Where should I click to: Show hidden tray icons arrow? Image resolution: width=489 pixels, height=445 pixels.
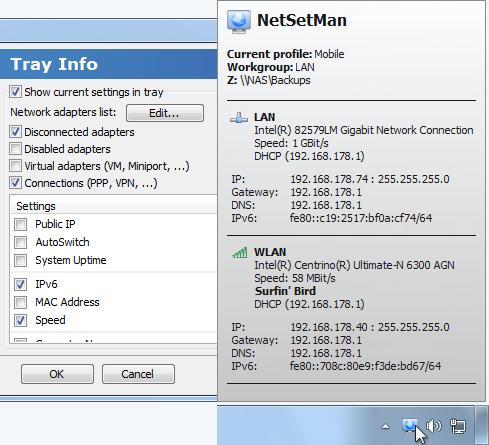pyautogui.click(x=385, y=426)
